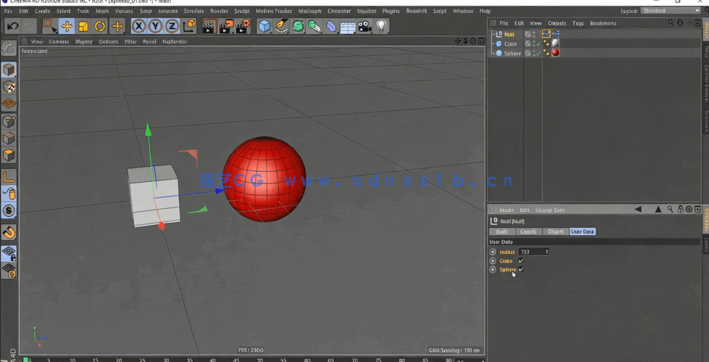Uncheck the Cube user data checkbox

click(x=521, y=261)
